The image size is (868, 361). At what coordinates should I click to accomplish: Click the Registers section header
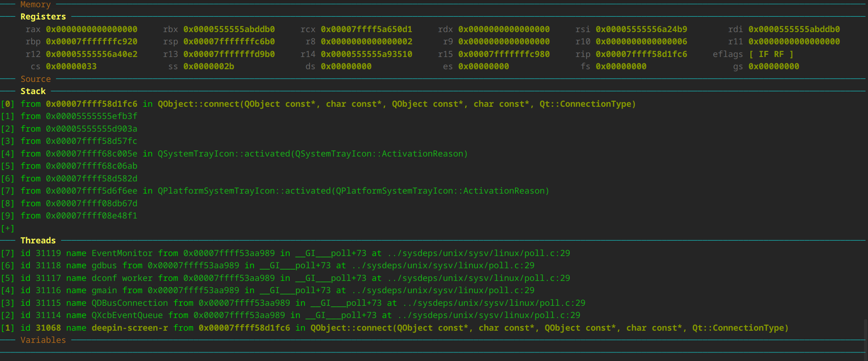43,17
